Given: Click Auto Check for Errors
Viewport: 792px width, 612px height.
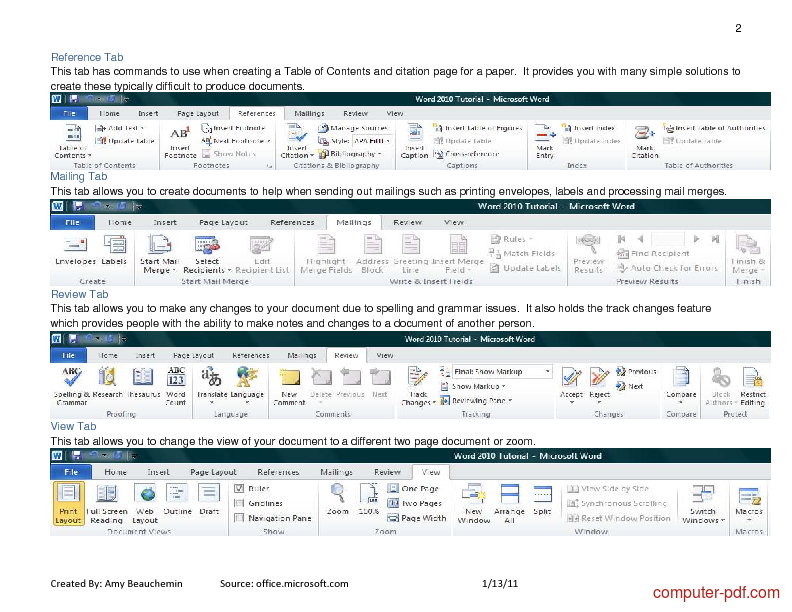Looking at the screenshot, I should click(668, 268).
